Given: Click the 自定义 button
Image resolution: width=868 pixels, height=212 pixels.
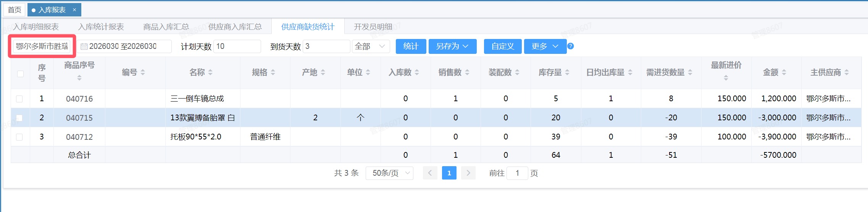Looking at the screenshot, I should [503, 46].
